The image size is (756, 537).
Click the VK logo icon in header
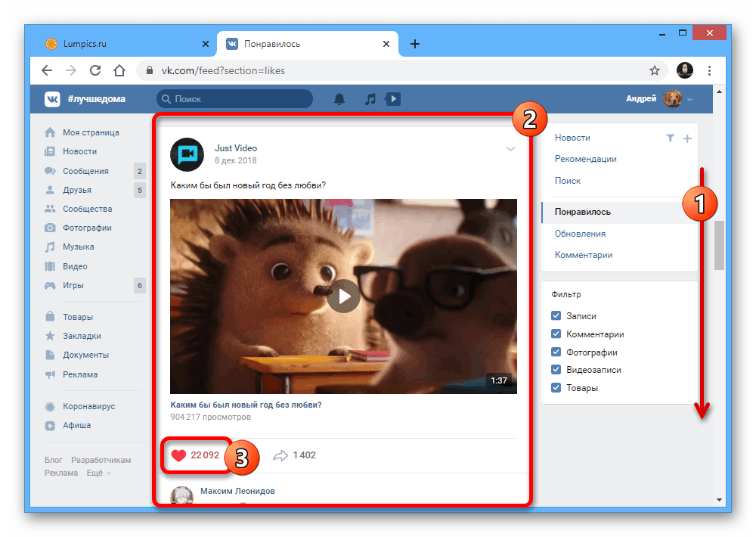click(53, 99)
